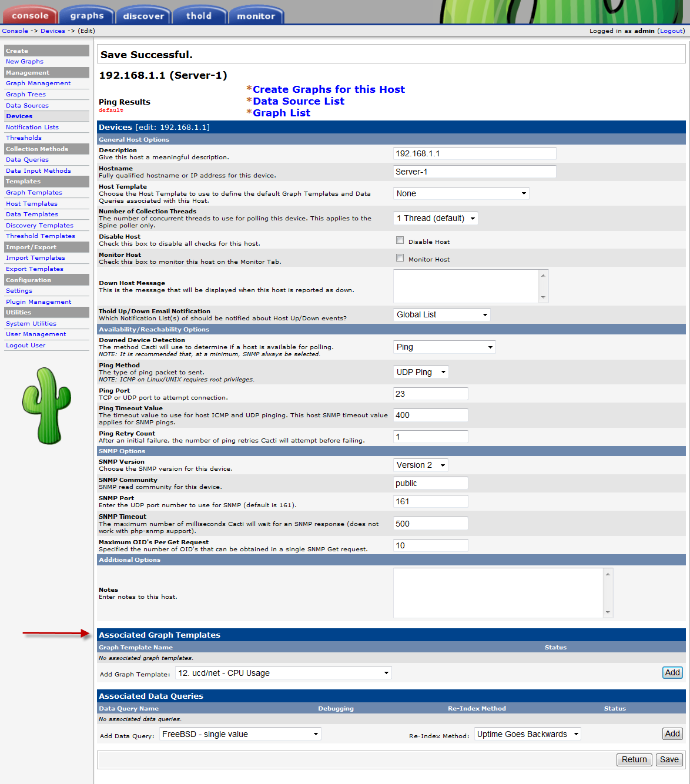This screenshot has width=690, height=784.
Task: Open Graph Trees in sidebar
Action: pyautogui.click(x=26, y=95)
